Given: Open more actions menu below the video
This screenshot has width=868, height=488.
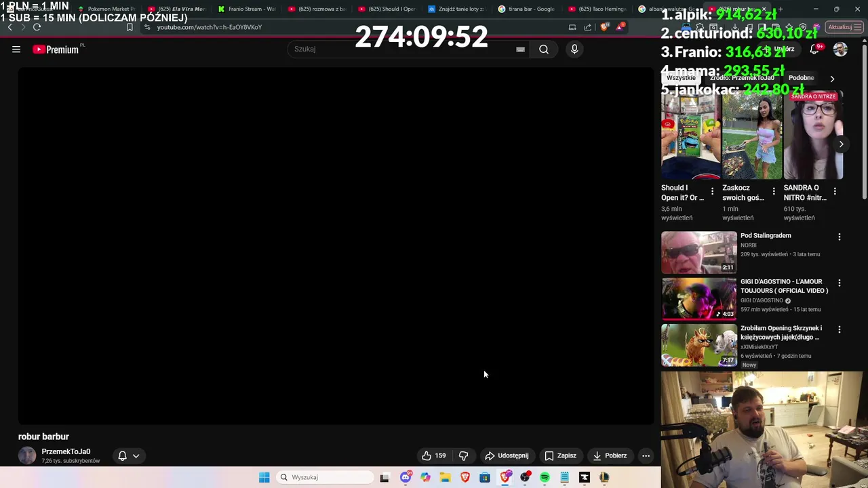Looking at the screenshot, I should [x=646, y=455].
